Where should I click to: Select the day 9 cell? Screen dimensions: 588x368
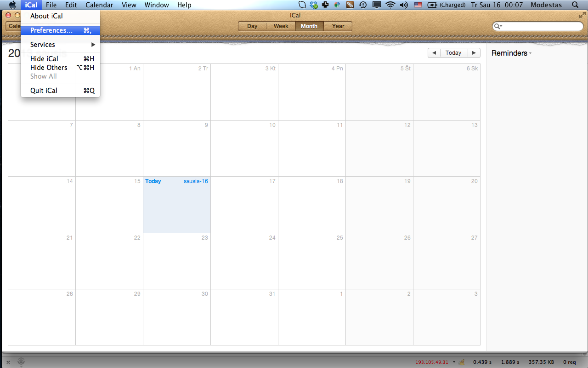(x=177, y=148)
